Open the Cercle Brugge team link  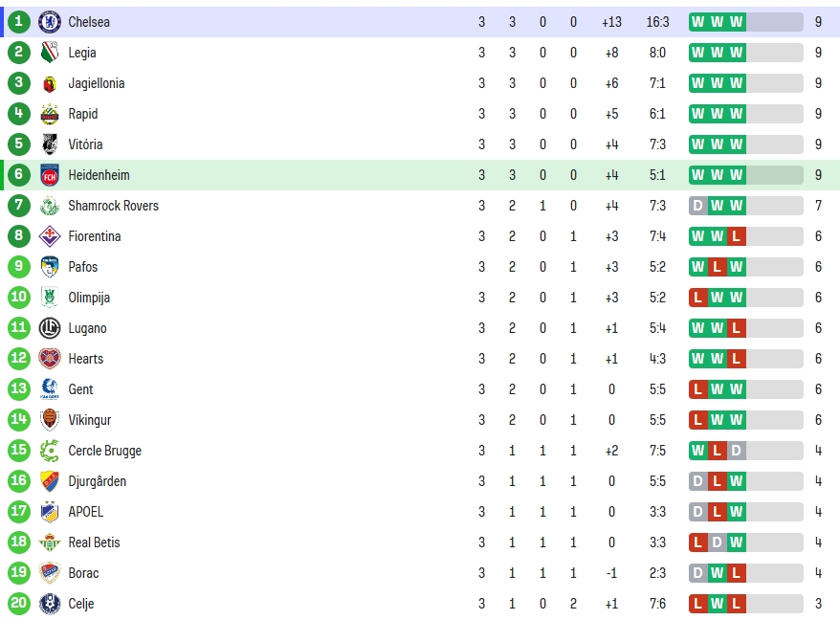pos(105,452)
